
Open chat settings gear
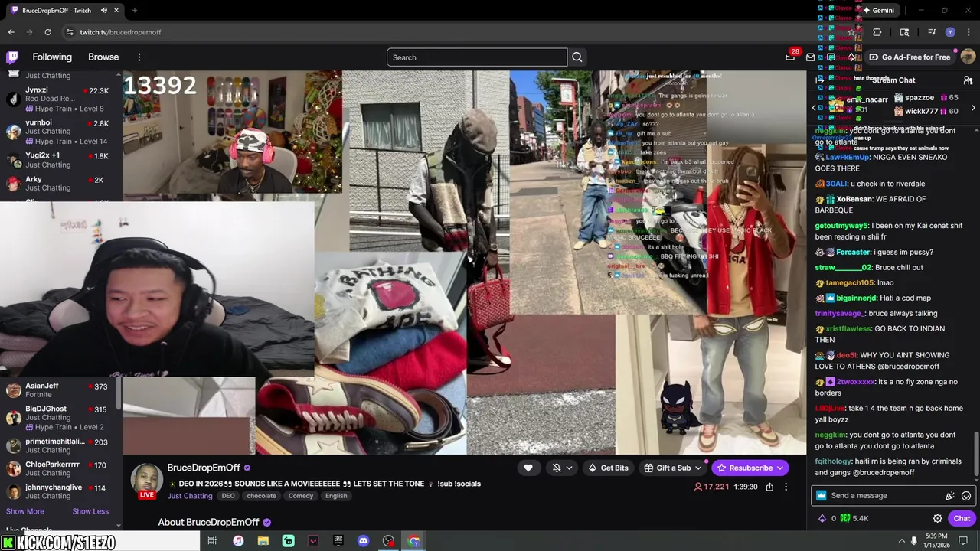pos(937,518)
